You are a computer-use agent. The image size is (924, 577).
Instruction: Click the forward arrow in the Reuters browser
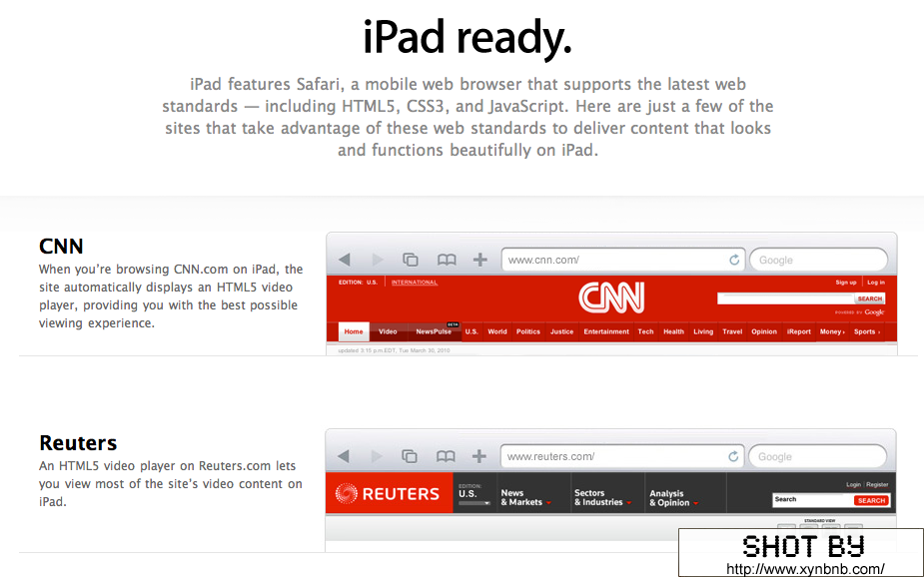point(377,456)
